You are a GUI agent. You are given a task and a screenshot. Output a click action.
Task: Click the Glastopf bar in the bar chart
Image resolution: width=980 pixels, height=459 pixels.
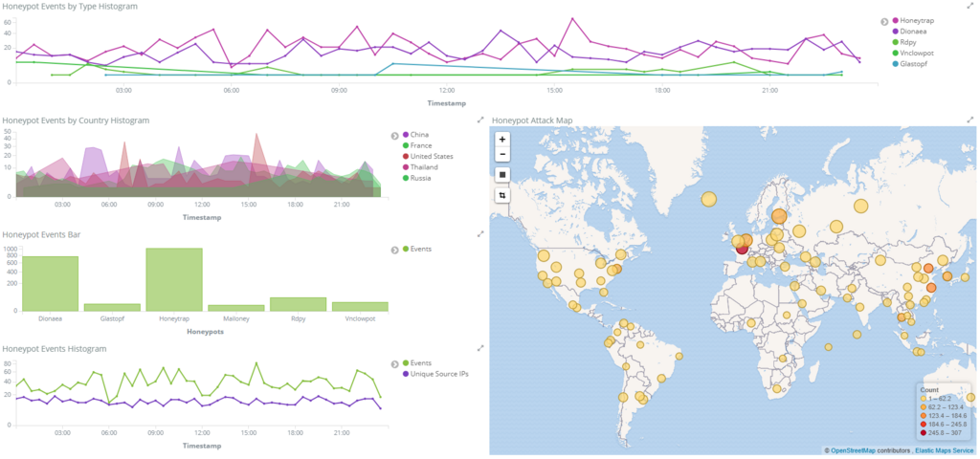(113, 307)
